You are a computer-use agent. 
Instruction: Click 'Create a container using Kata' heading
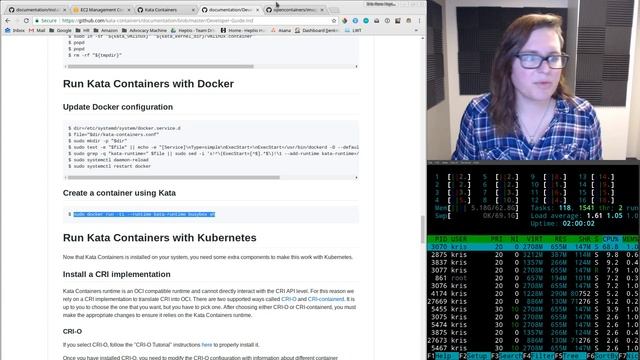pos(119,193)
